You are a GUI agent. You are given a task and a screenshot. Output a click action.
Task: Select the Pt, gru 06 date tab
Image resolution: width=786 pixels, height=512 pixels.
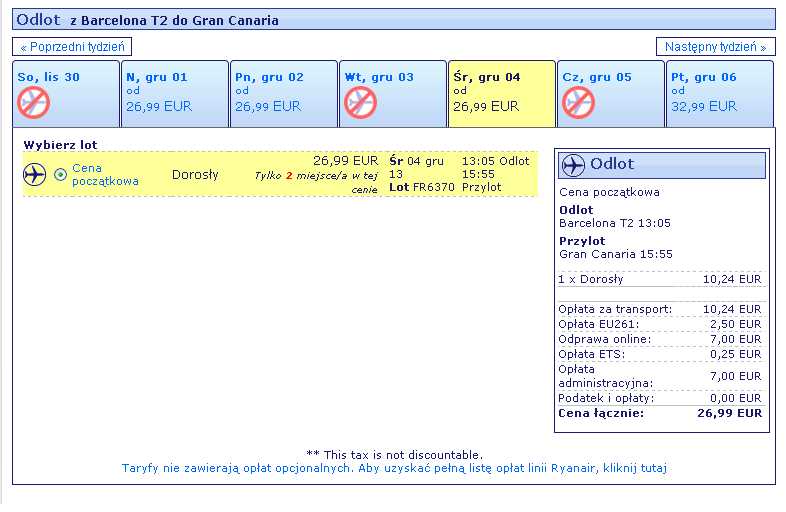coord(720,94)
